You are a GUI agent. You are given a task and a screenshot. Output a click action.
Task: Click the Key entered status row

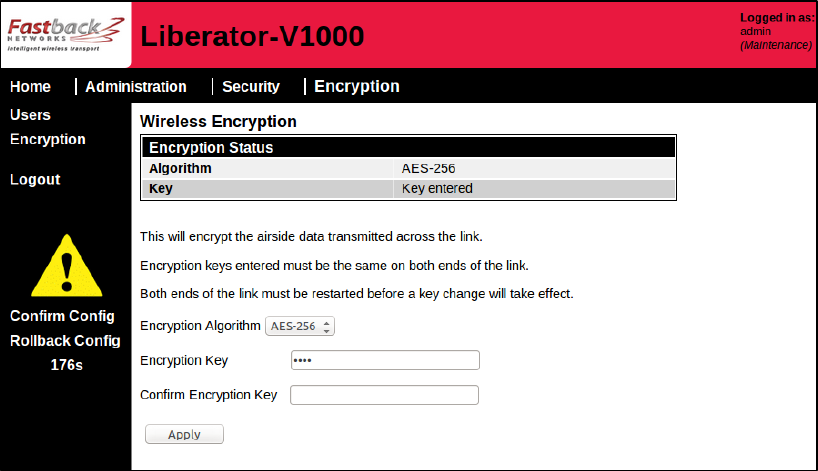[437, 188]
